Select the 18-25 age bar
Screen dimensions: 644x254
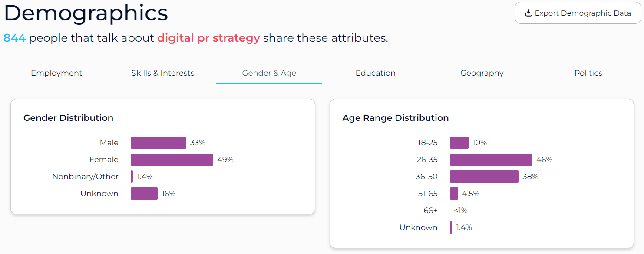459,142
